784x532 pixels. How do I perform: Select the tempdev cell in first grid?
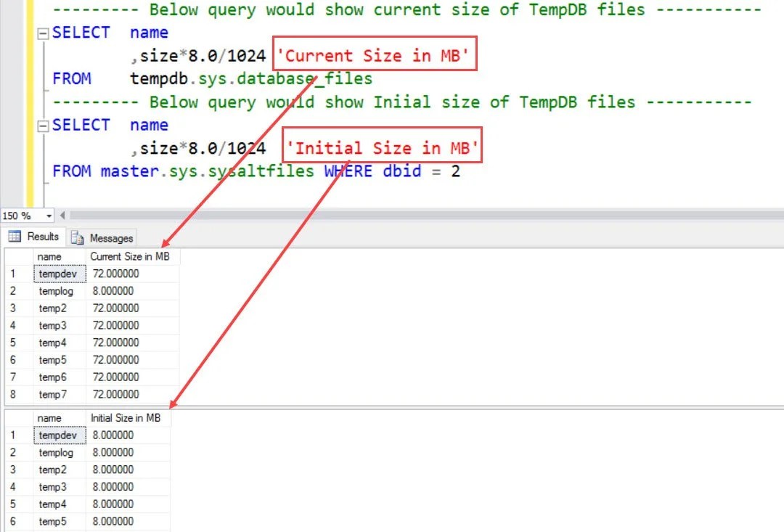click(59, 274)
